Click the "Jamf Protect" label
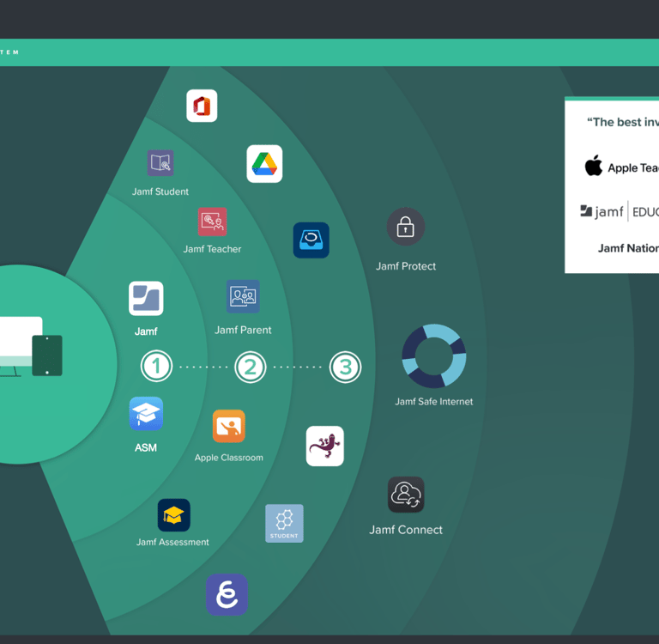659x644 pixels. [406, 266]
